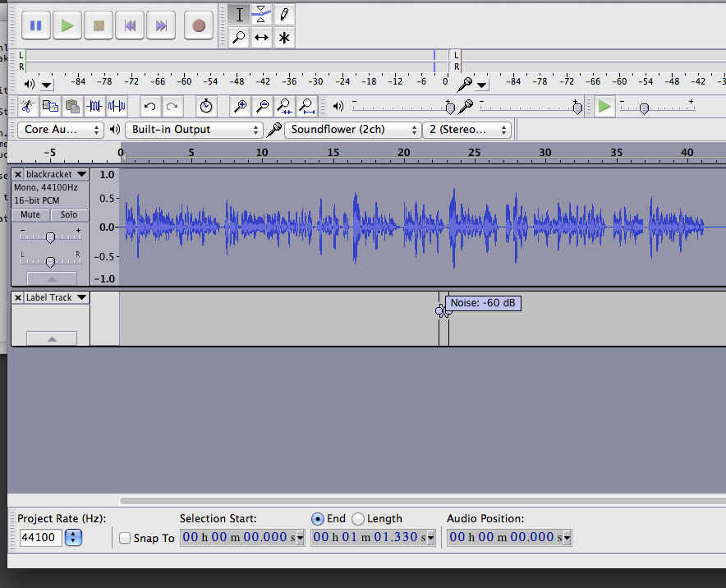The image size is (726, 588).
Task: Click the Undo arrow icon
Action: click(149, 106)
